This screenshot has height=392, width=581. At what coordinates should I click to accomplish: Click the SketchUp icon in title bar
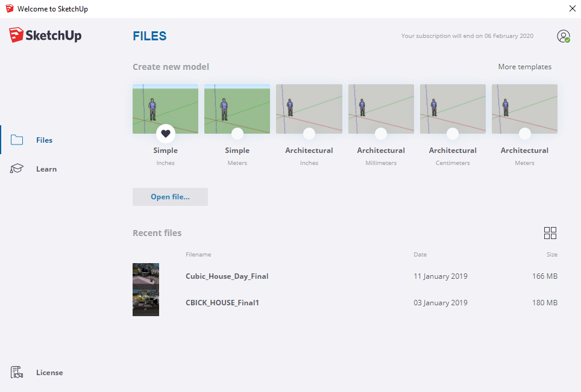click(x=10, y=8)
